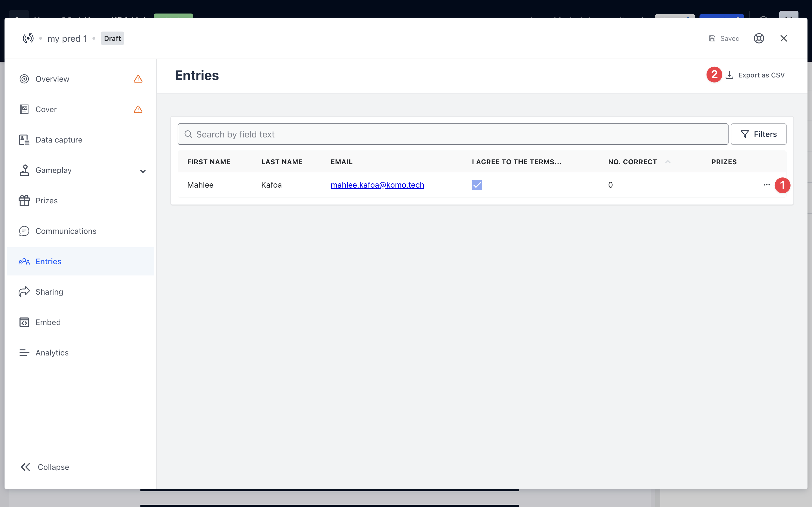Click the broadcast icon beside my pred 1
Screen dimensions: 812x507
(28, 38)
